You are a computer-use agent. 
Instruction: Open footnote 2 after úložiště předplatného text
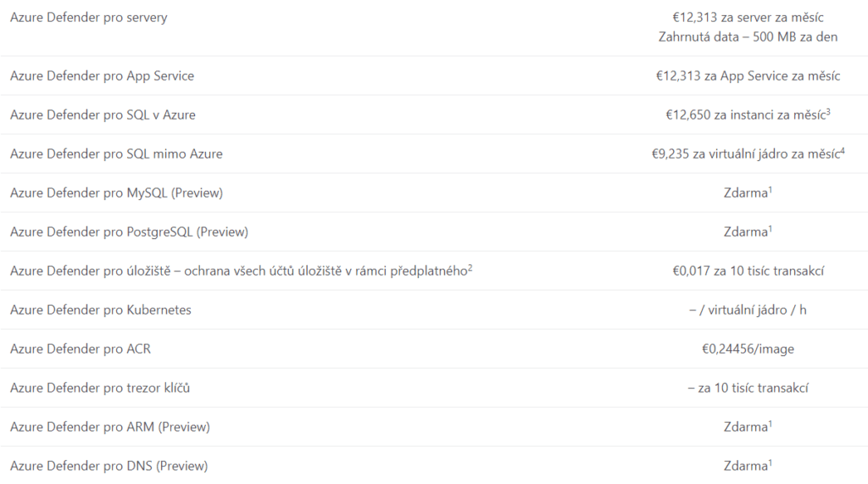pyautogui.click(x=470, y=268)
